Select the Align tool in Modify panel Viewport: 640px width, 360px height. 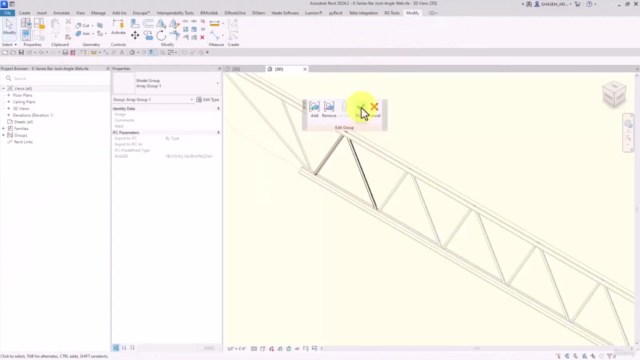pos(135,24)
